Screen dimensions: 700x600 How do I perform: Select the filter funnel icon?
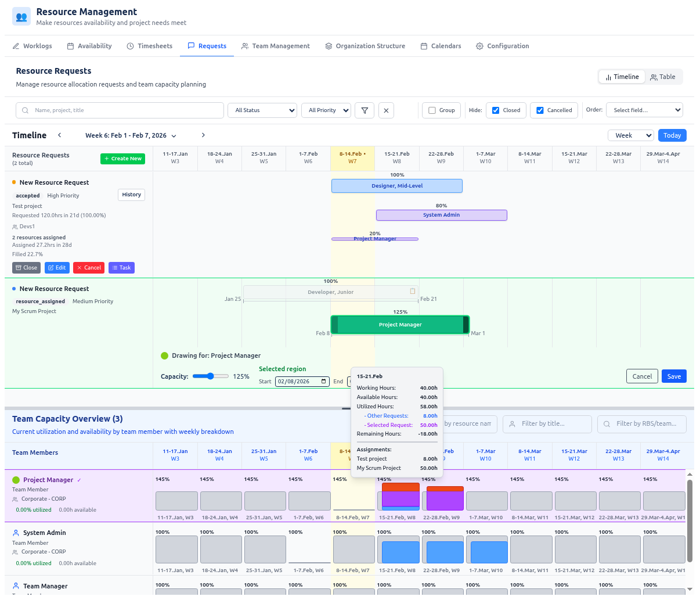pos(364,110)
